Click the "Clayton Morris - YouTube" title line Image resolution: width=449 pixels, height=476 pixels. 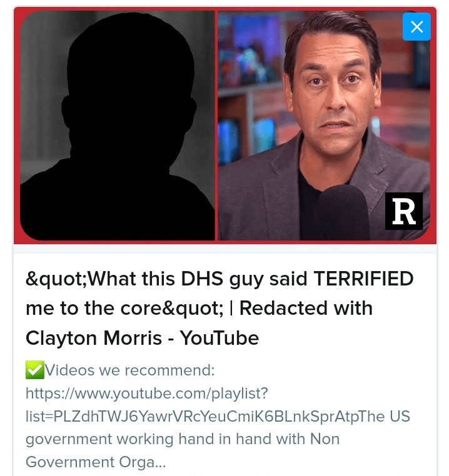point(143,338)
